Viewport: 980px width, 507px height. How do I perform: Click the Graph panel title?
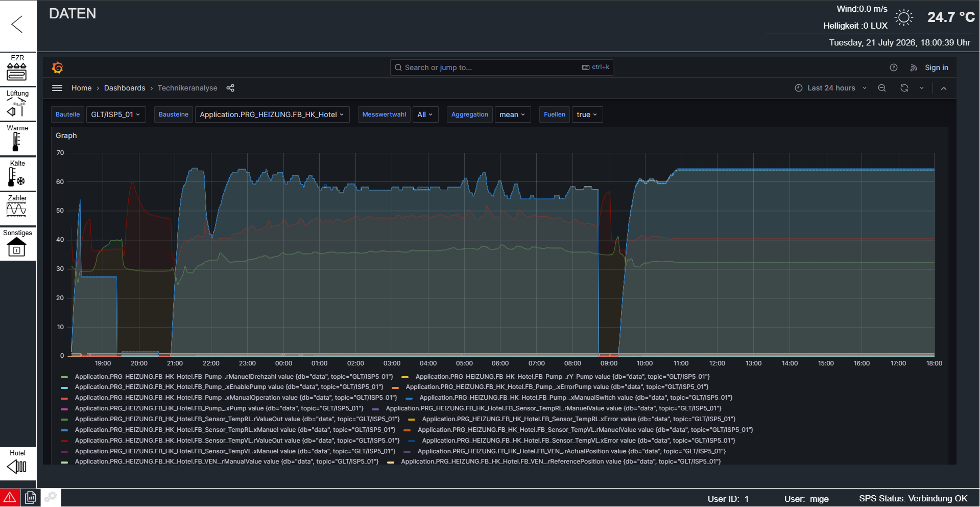coord(66,135)
